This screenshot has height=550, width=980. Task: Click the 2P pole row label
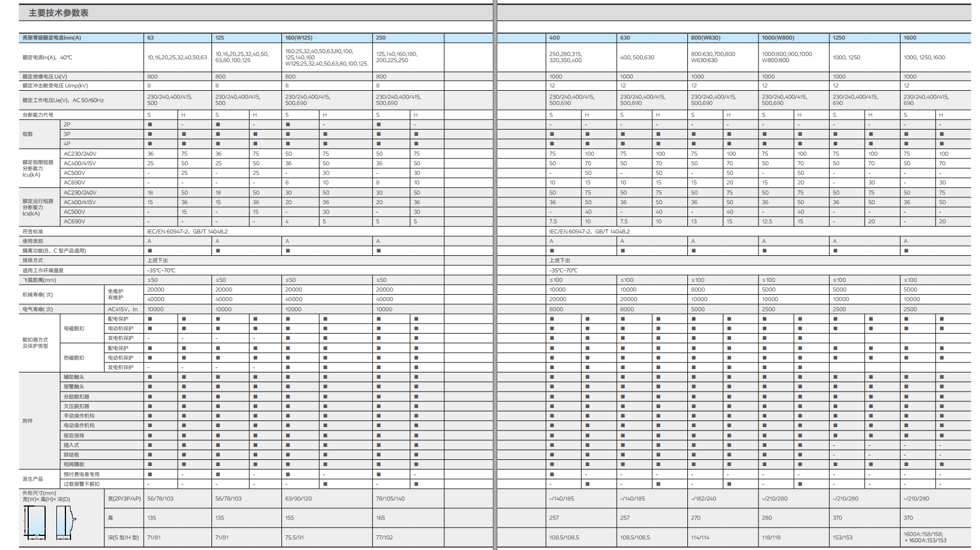click(67, 125)
